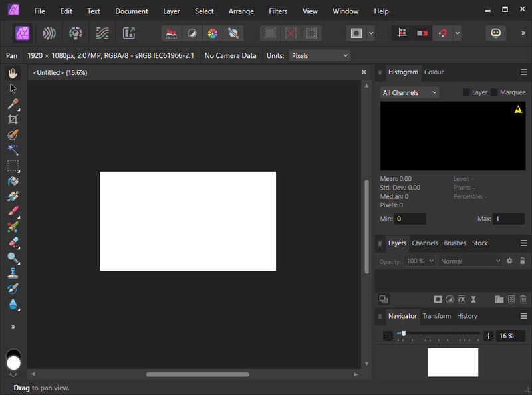532x395 pixels.
Task: Click the Navigator zoom out minus button
Action: click(x=388, y=336)
